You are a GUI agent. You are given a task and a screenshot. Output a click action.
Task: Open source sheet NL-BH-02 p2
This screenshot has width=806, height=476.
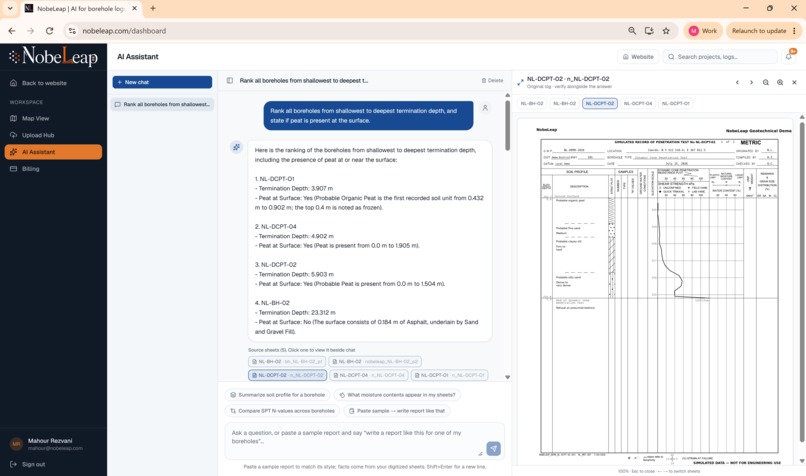pos(375,362)
